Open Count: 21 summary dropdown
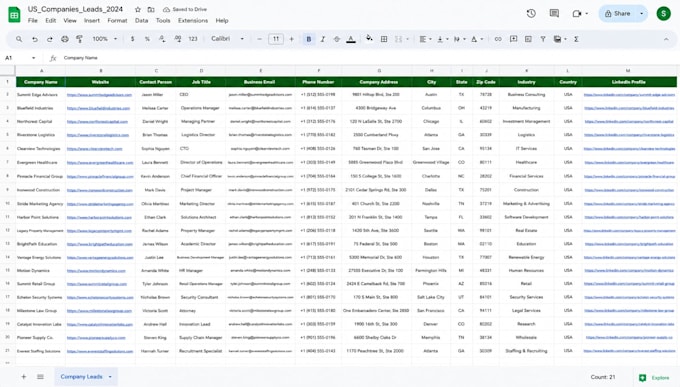This screenshot has height=387, width=680. click(603, 377)
